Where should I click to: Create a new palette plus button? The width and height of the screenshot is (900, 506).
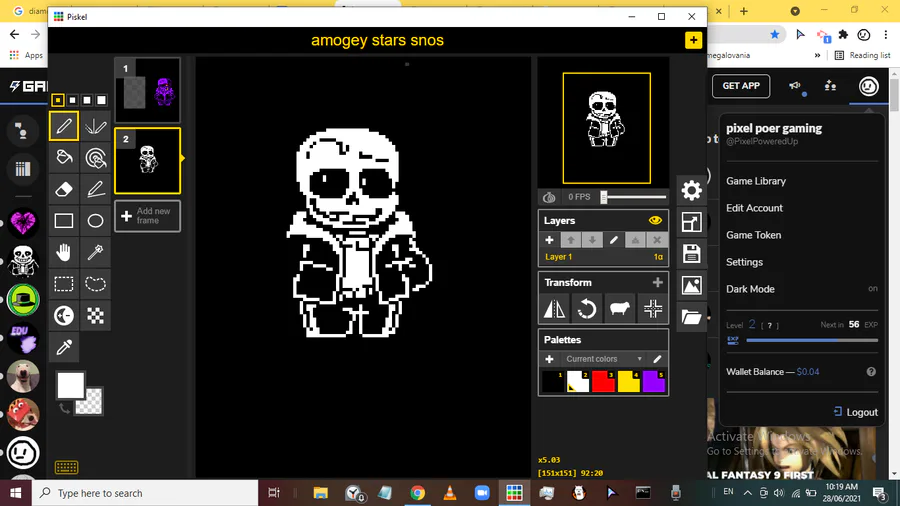point(549,359)
